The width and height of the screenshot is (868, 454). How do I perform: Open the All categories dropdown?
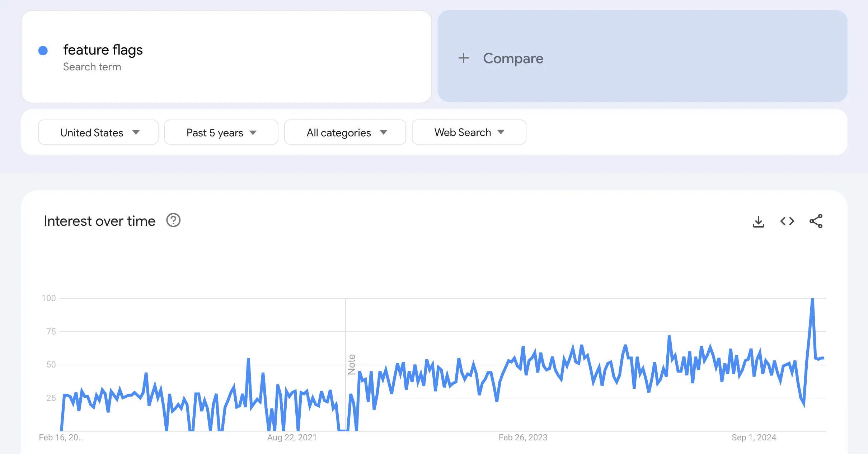(x=345, y=132)
